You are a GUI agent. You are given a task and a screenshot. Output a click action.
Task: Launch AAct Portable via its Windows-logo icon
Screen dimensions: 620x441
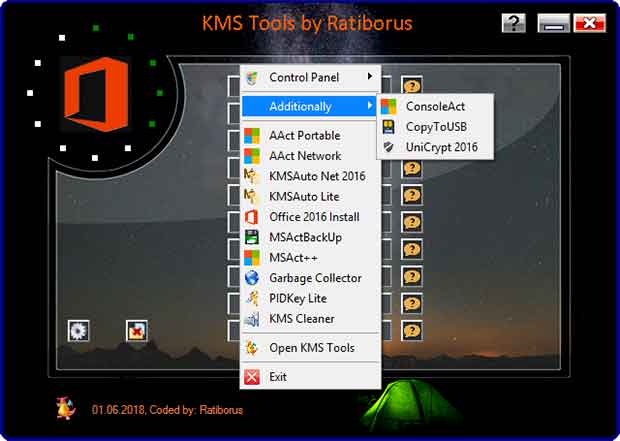(252, 136)
